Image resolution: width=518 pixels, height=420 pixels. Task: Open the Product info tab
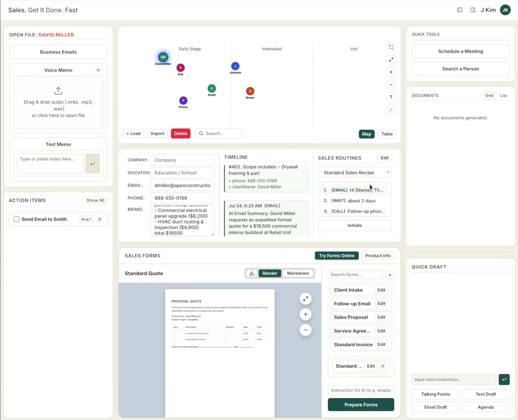pos(378,256)
